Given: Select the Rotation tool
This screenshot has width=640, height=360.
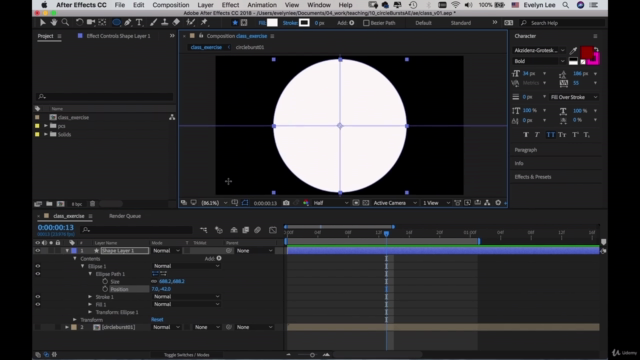Looking at the screenshot, I should tap(79, 23).
